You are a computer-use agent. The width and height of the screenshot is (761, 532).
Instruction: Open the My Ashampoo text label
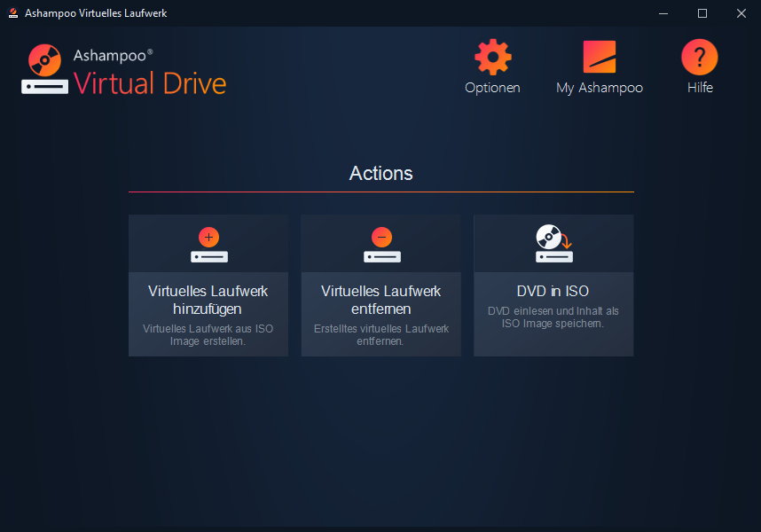point(600,88)
